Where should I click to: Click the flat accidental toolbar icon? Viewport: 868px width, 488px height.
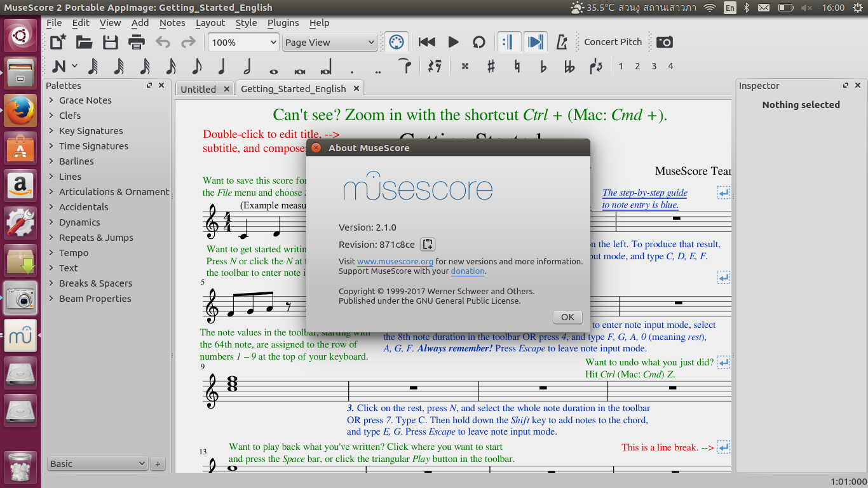pyautogui.click(x=542, y=65)
